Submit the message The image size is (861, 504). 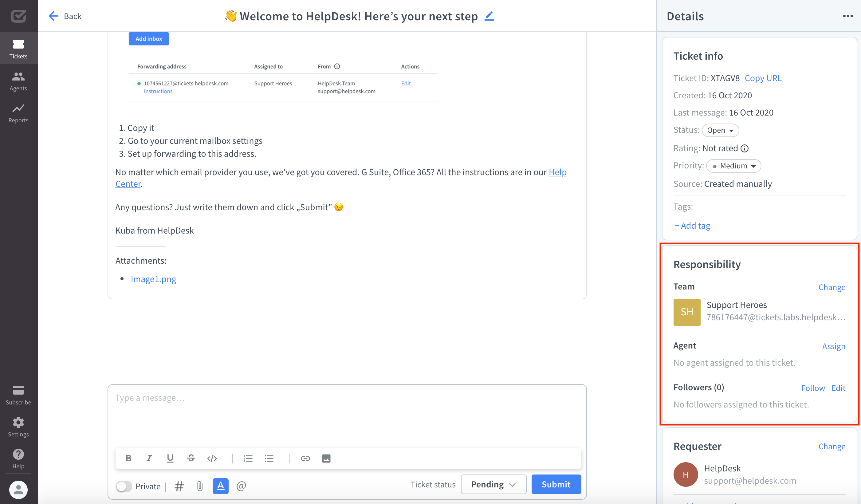point(556,485)
